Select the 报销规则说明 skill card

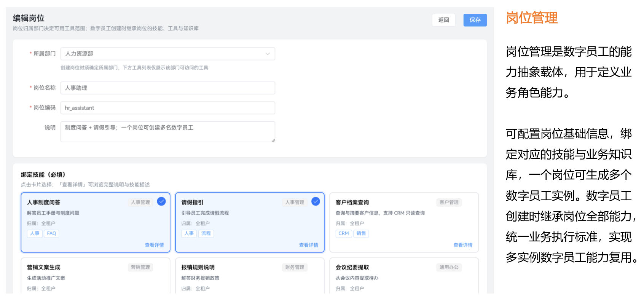point(250,276)
